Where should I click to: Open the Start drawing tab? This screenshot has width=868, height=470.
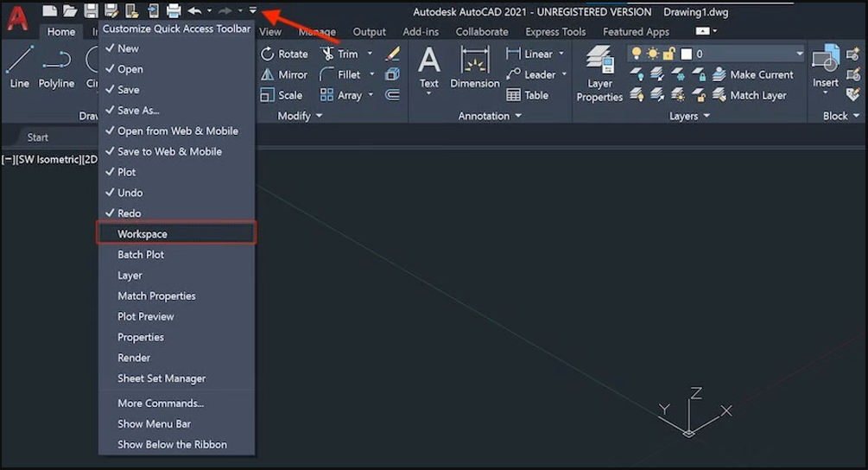pos(38,137)
